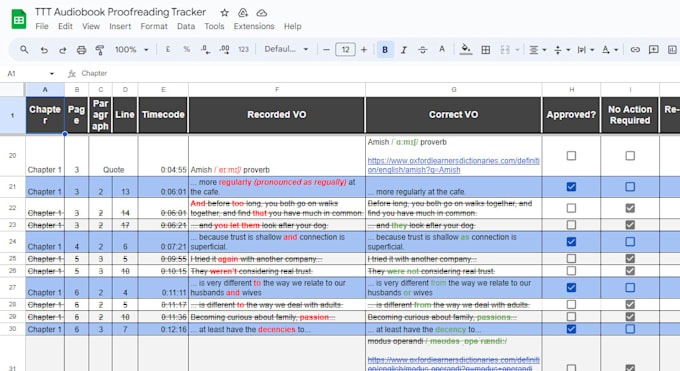
Task: Open the Data menu
Action: 186,26
